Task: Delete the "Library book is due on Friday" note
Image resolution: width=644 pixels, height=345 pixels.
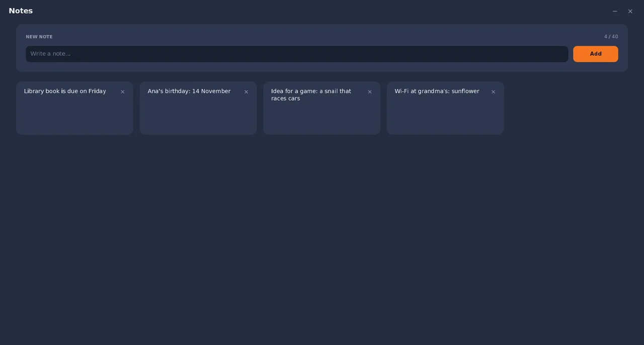Action: (122, 92)
